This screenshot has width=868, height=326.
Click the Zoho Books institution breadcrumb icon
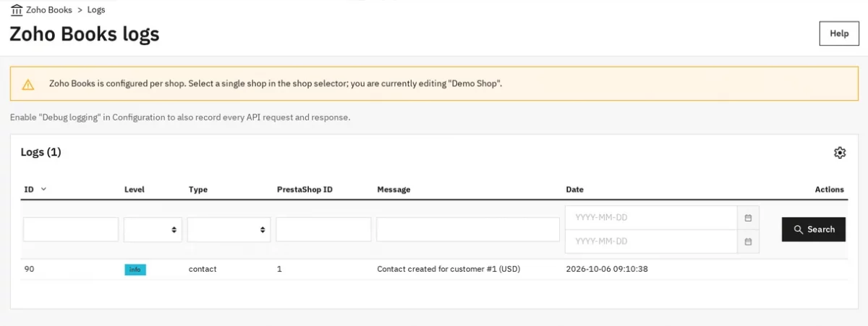(x=17, y=10)
